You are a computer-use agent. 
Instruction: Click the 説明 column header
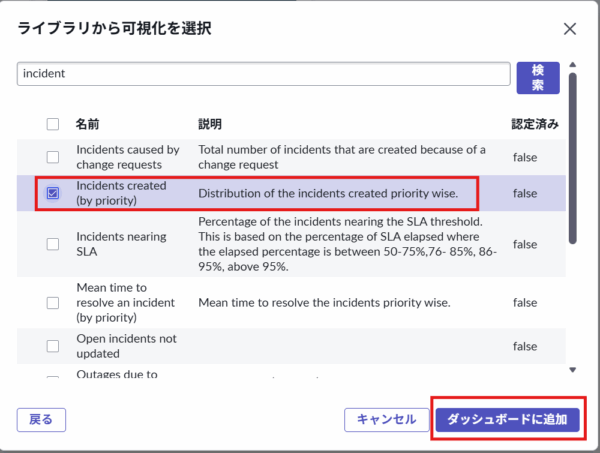click(x=210, y=125)
